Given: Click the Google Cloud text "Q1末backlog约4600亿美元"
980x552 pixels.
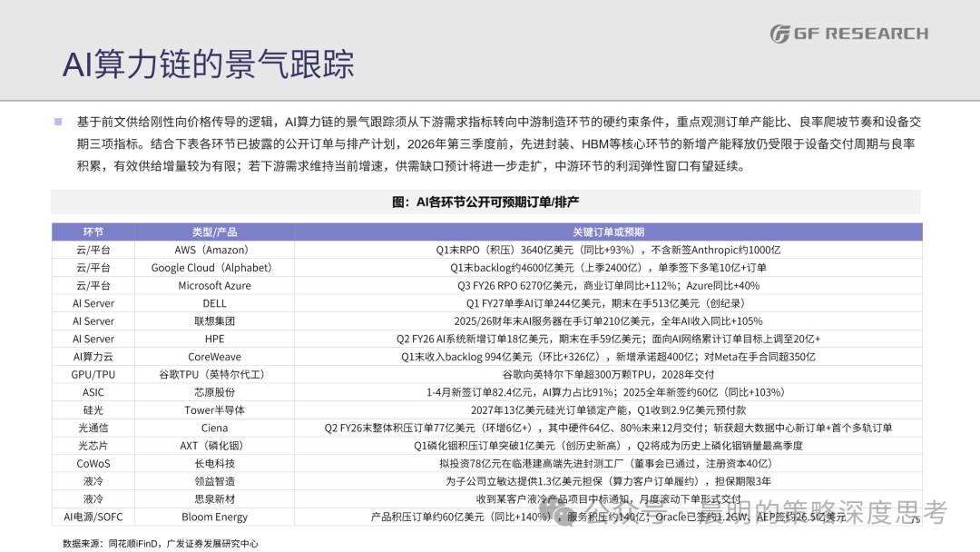Looking at the screenshot, I should (x=511, y=268).
